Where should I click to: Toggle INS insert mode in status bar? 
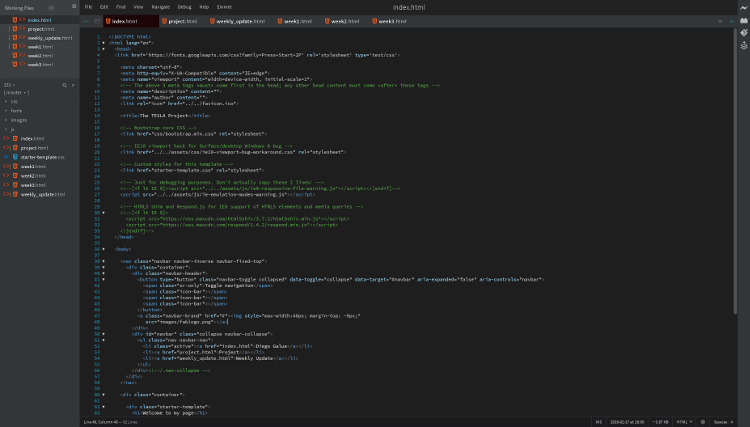599,422
